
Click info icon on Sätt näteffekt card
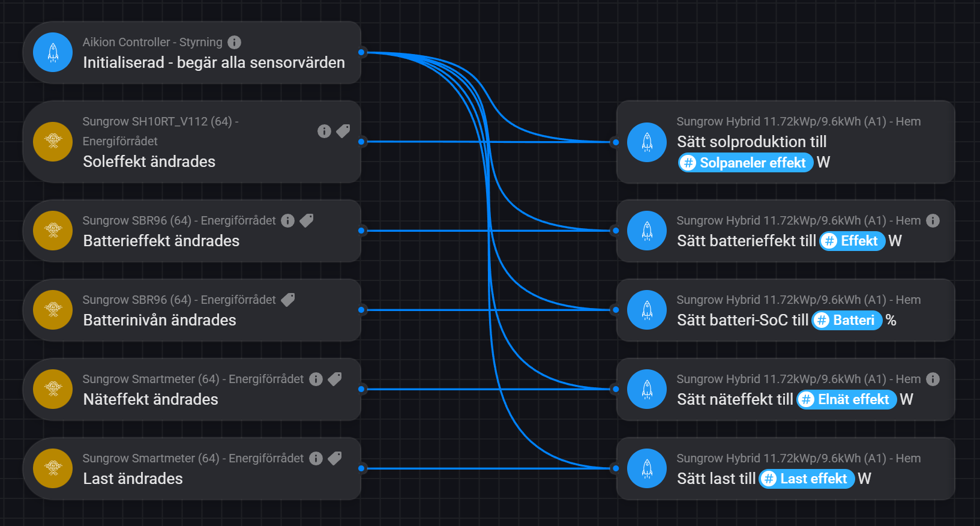click(x=933, y=379)
